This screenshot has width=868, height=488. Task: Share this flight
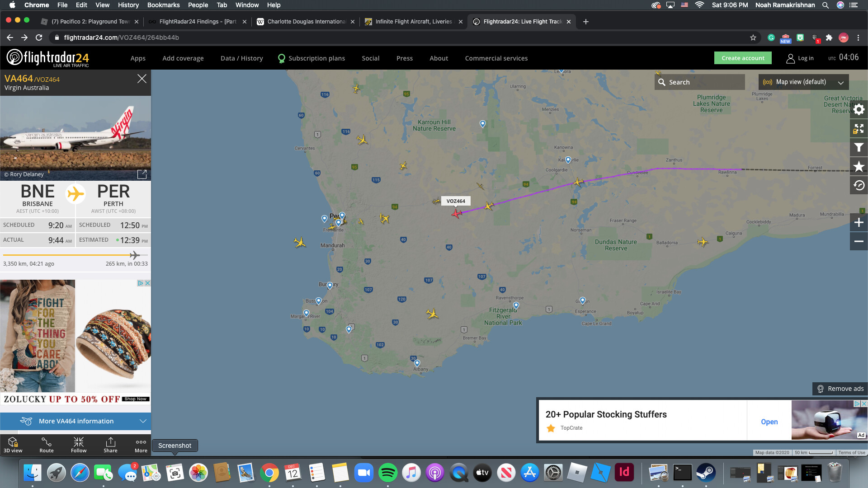click(x=110, y=445)
